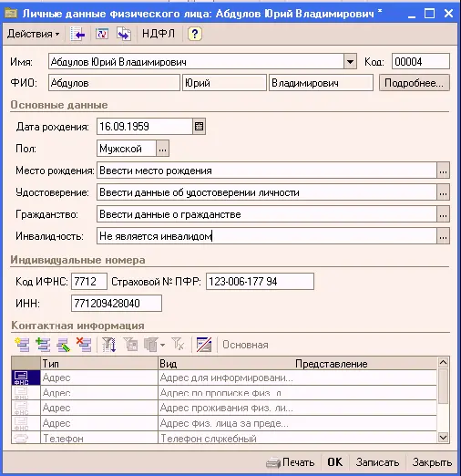
Task: Click the Печать button
Action: (x=290, y=462)
